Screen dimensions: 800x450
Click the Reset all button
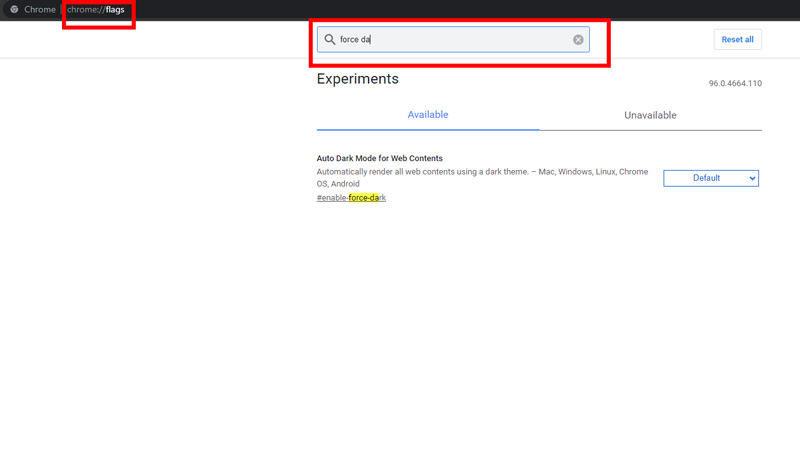pos(737,39)
